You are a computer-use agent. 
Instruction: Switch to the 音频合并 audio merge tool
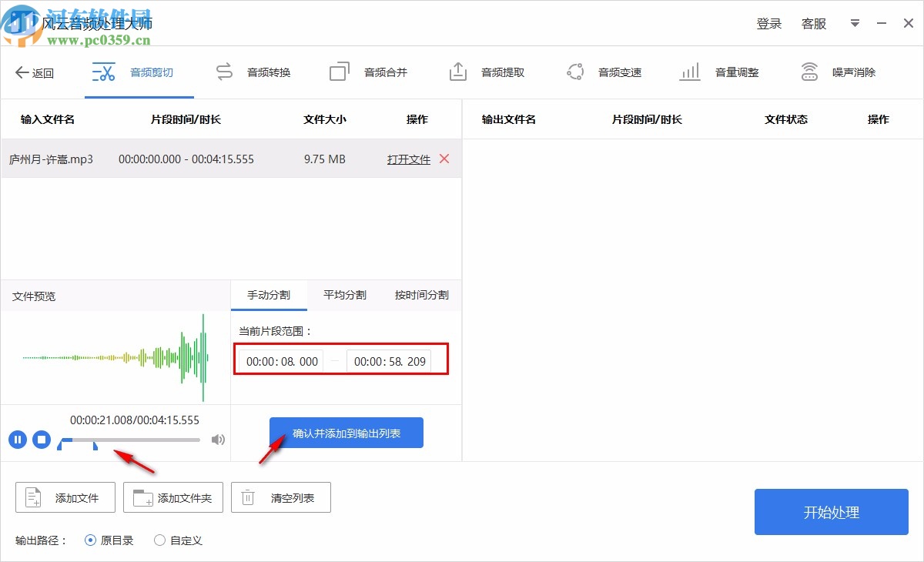(367, 72)
